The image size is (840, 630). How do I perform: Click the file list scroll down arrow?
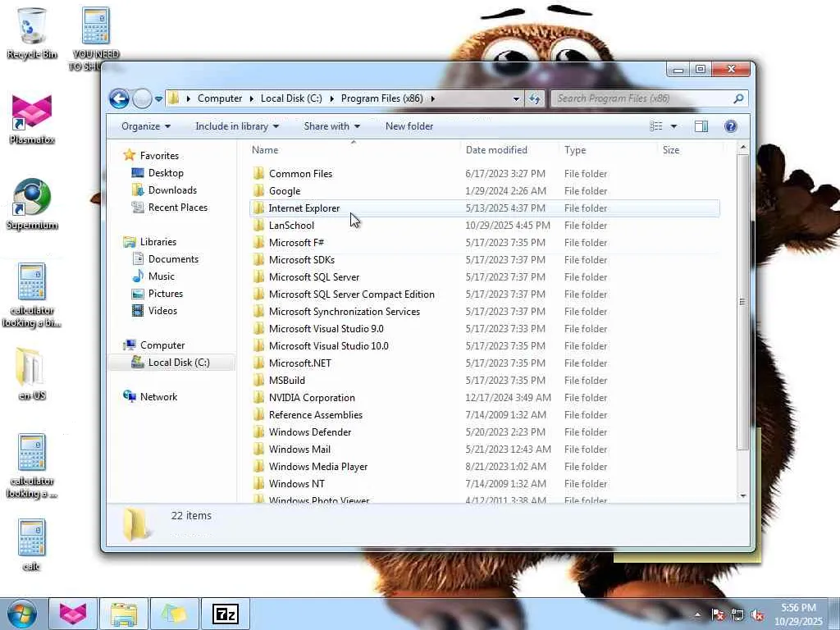[x=743, y=495]
